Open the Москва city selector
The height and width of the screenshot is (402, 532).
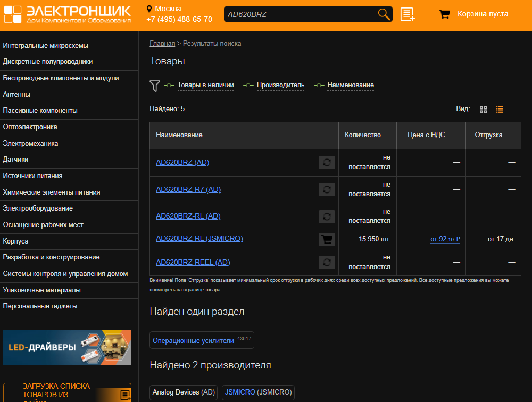click(168, 9)
